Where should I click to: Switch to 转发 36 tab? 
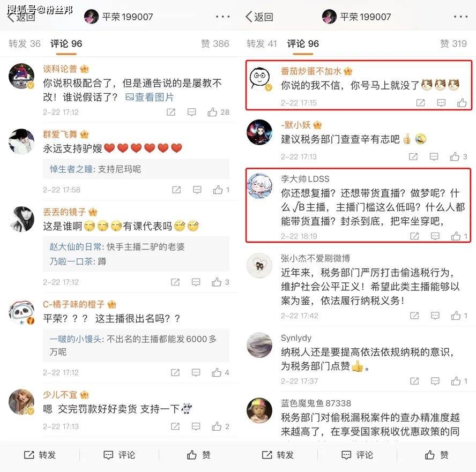(24, 44)
